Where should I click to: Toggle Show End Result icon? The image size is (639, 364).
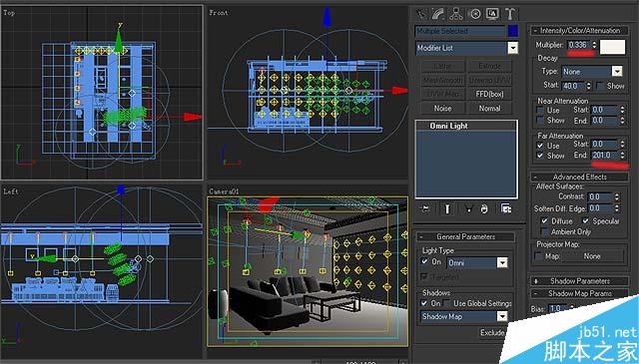[x=447, y=208]
